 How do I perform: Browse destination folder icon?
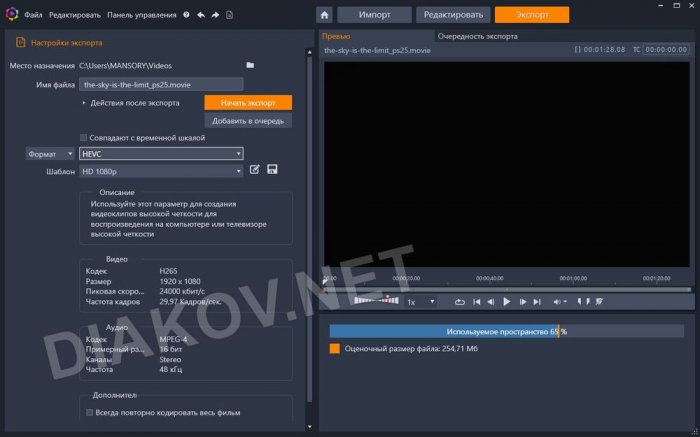click(250, 65)
